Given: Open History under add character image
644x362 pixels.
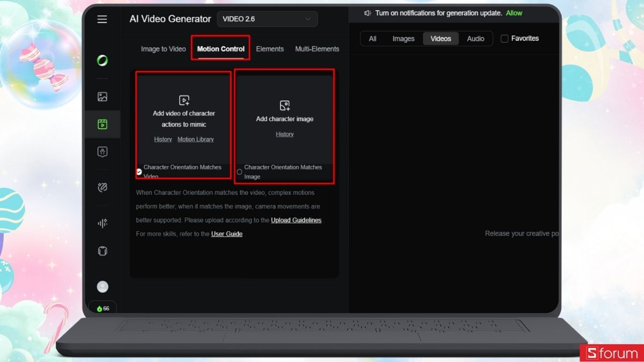Looking at the screenshot, I should [x=285, y=134].
